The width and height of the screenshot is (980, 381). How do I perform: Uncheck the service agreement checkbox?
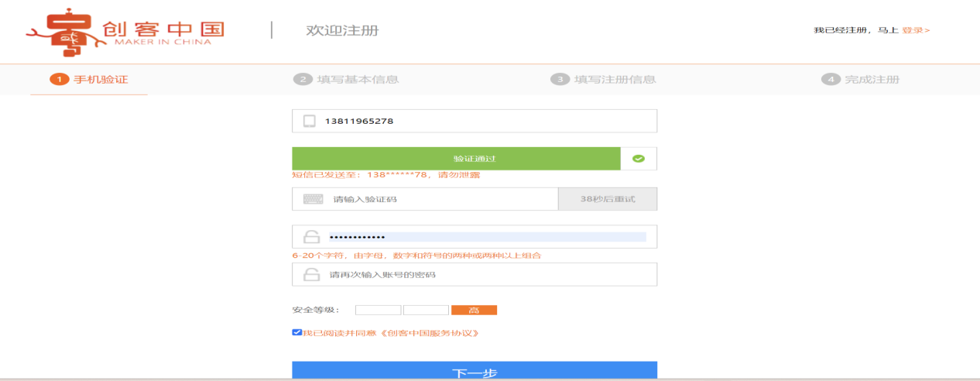[x=296, y=332]
